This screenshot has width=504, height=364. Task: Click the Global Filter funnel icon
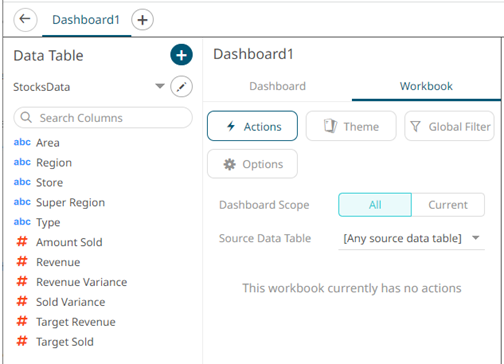pos(415,126)
